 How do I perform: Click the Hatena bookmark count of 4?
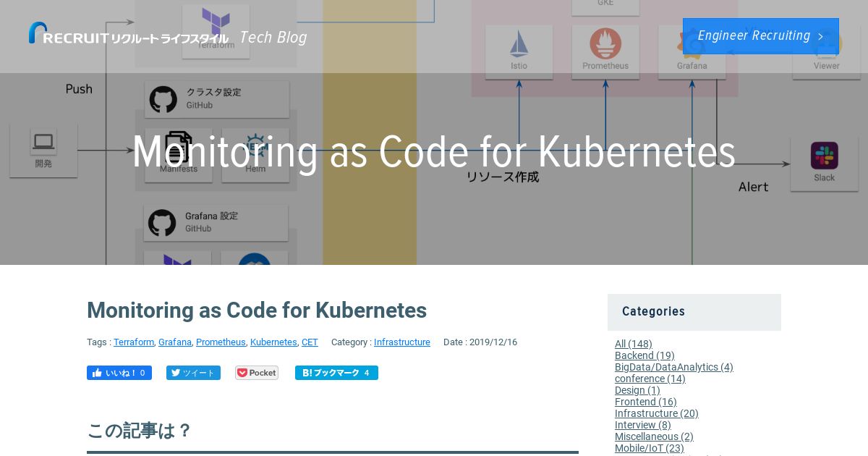(x=367, y=373)
